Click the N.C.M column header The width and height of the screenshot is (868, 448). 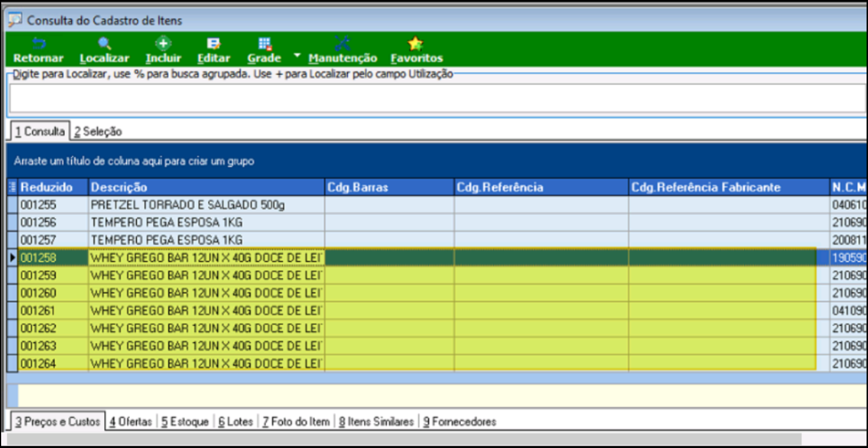point(849,187)
